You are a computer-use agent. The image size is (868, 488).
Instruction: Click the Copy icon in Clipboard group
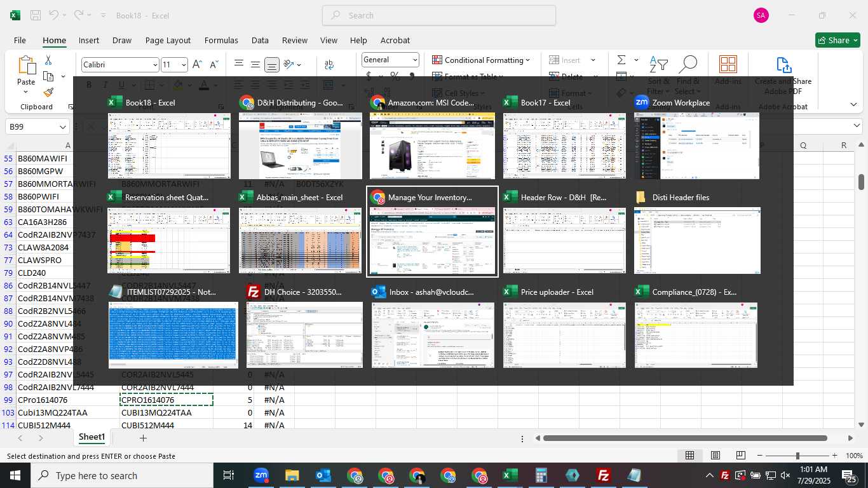point(48,76)
